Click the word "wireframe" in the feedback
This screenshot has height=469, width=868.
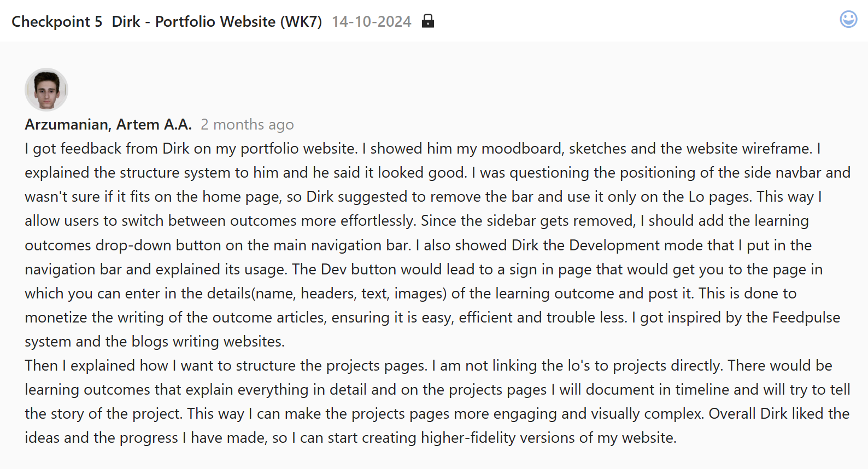(x=776, y=149)
